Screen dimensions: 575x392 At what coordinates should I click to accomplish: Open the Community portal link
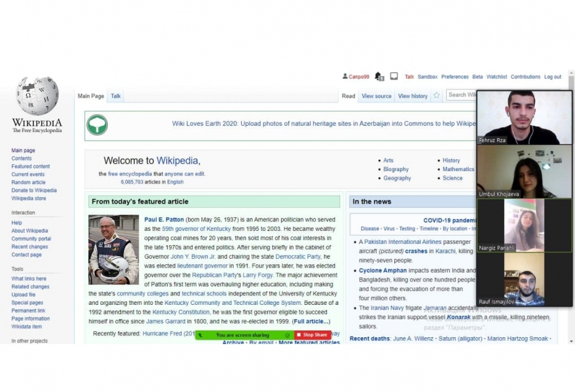[31, 239]
